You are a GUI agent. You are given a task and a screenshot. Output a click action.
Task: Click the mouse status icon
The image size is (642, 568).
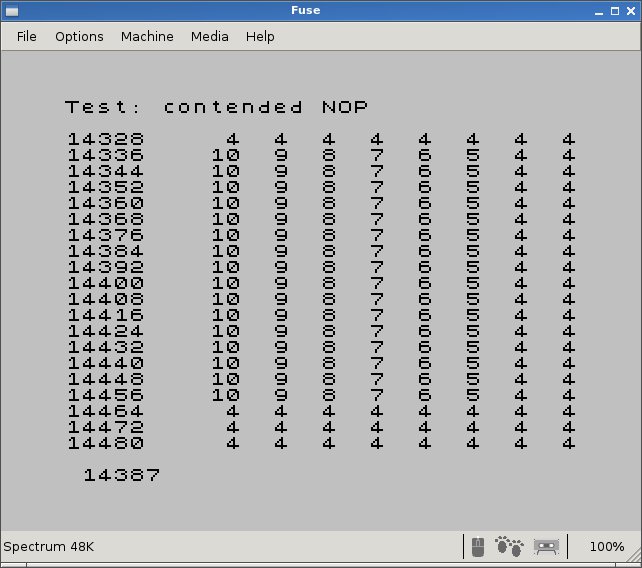click(x=478, y=546)
